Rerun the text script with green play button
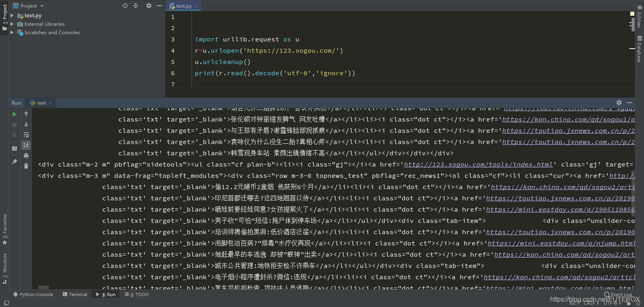 coord(15,114)
